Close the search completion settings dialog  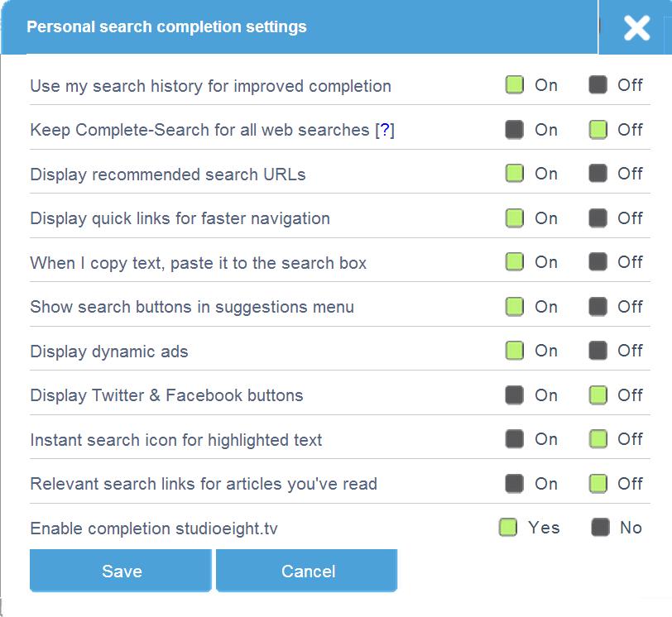pyautogui.click(x=636, y=28)
